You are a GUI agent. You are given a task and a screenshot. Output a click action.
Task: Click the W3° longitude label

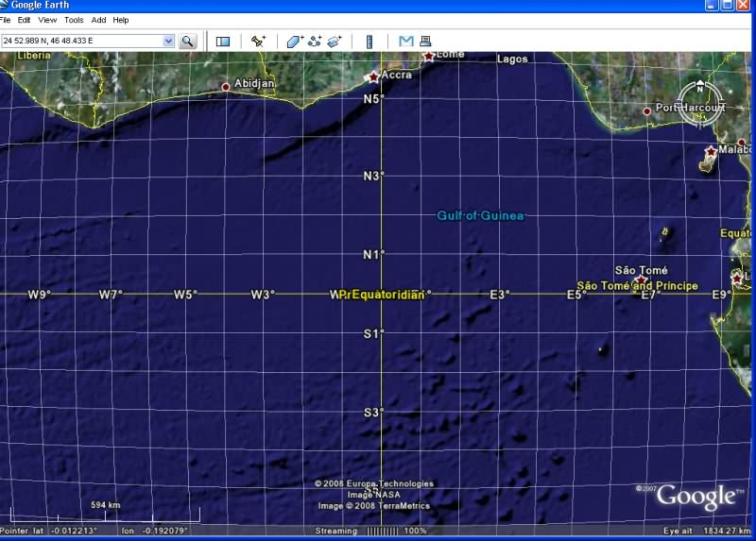pyautogui.click(x=263, y=295)
